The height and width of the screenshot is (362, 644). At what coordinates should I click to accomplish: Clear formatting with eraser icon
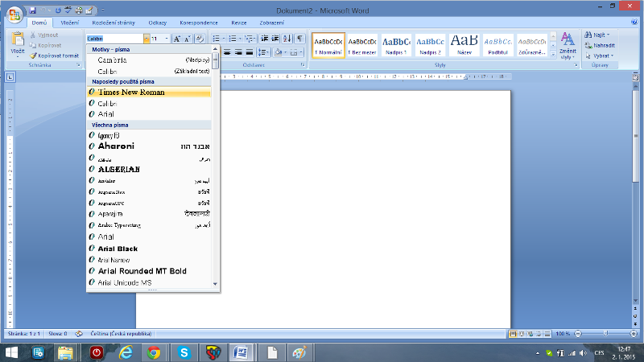[x=200, y=39]
